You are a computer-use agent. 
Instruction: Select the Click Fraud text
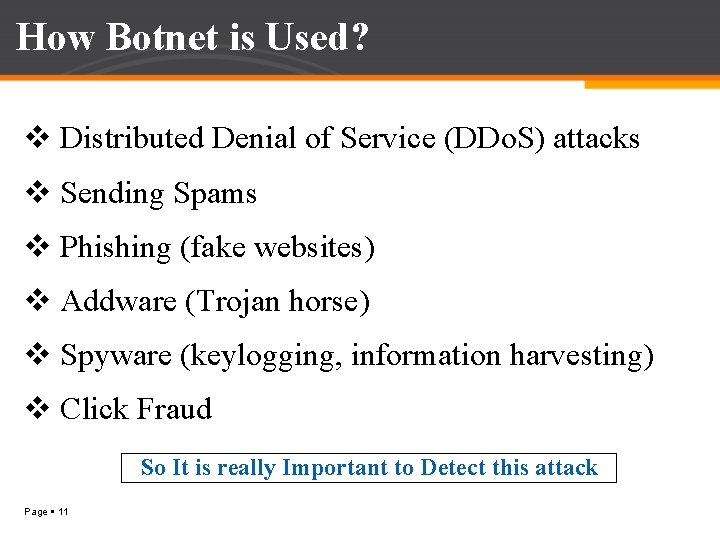click(x=136, y=409)
